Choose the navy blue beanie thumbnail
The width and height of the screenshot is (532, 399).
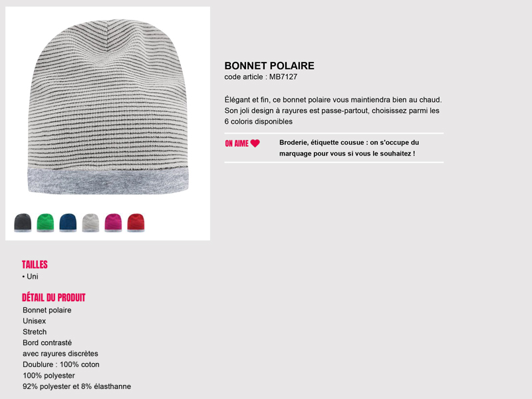click(x=68, y=223)
